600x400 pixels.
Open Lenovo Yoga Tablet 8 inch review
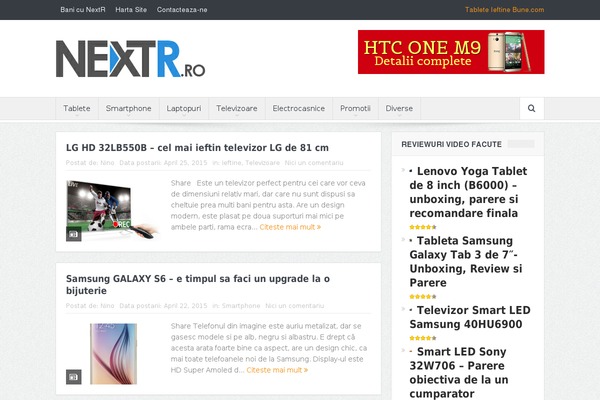(468, 192)
